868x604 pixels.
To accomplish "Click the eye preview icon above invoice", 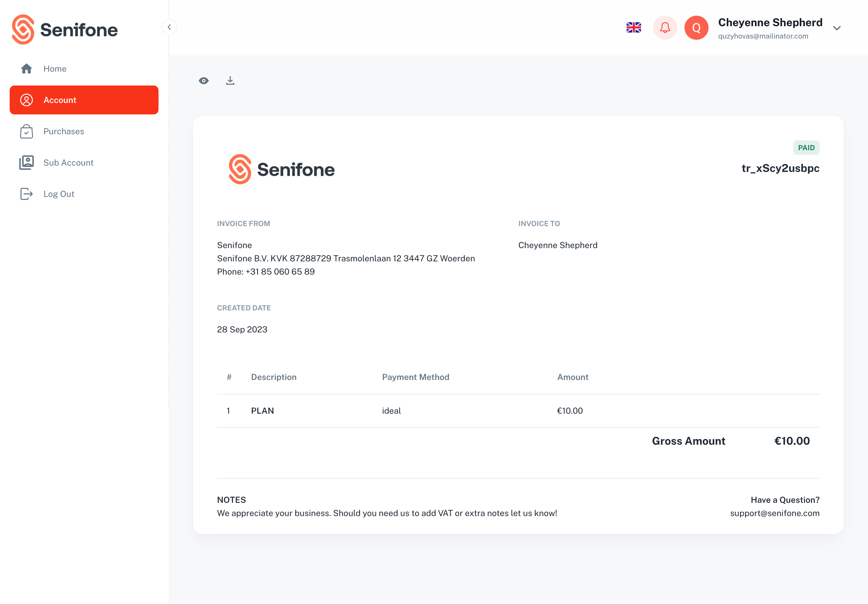I will [x=203, y=81].
